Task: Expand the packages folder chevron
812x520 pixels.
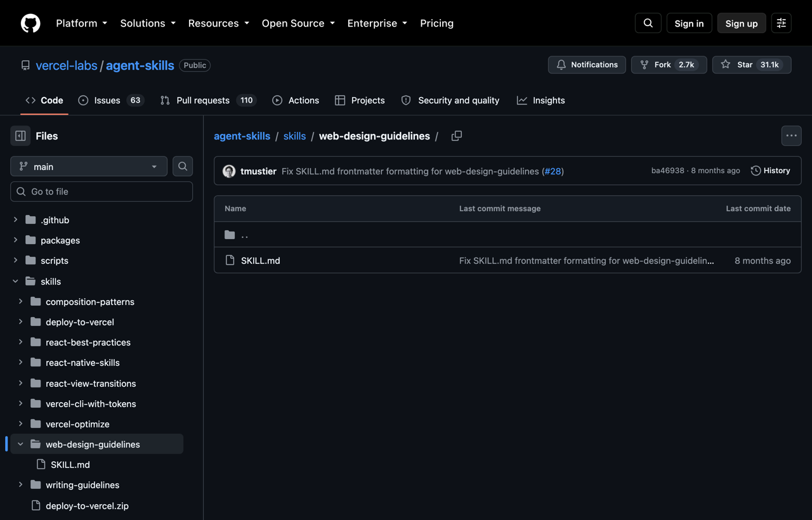Action: point(15,240)
